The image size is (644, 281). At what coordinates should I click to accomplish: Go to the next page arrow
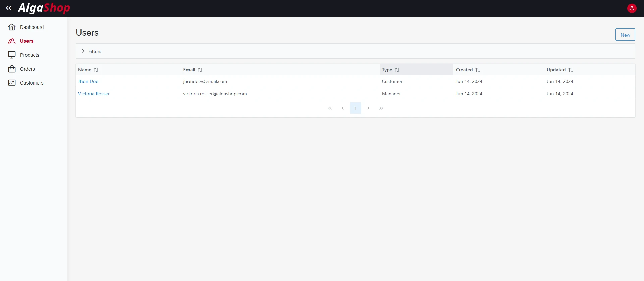click(x=368, y=108)
